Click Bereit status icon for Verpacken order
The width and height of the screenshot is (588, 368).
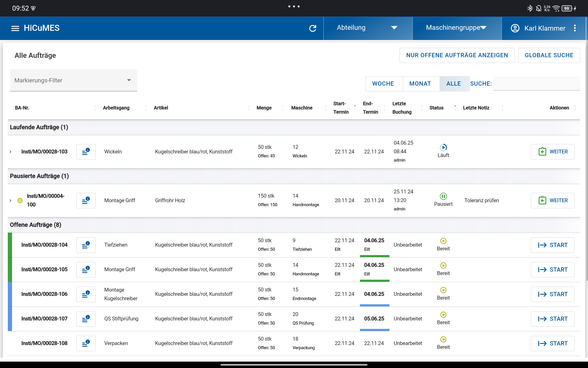pos(443,339)
